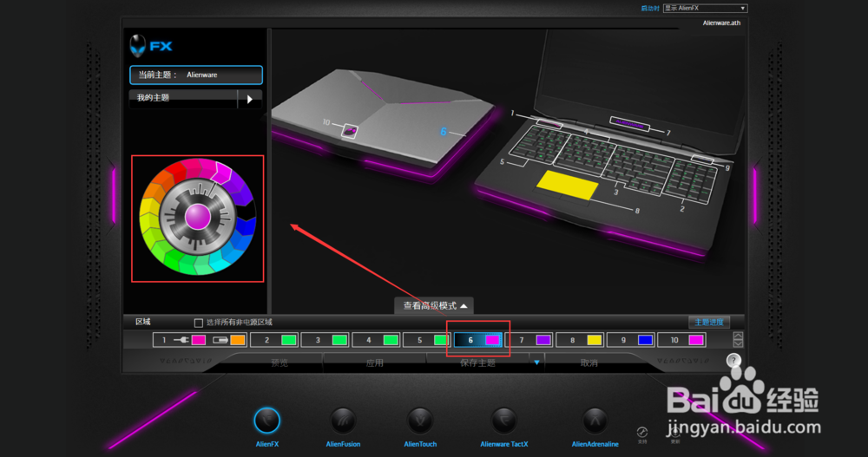
Task: Select zone 9 tab
Action: pyautogui.click(x=630, y=340)
